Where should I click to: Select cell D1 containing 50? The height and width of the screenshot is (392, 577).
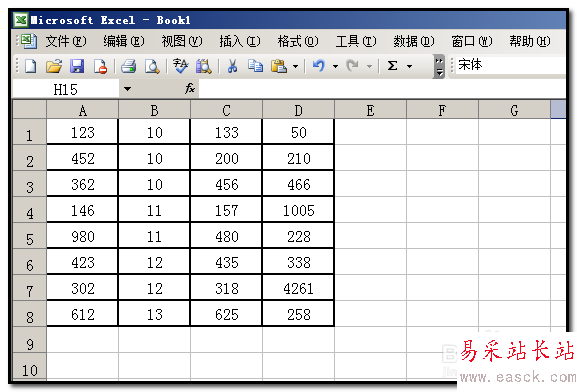click(298, 132)
